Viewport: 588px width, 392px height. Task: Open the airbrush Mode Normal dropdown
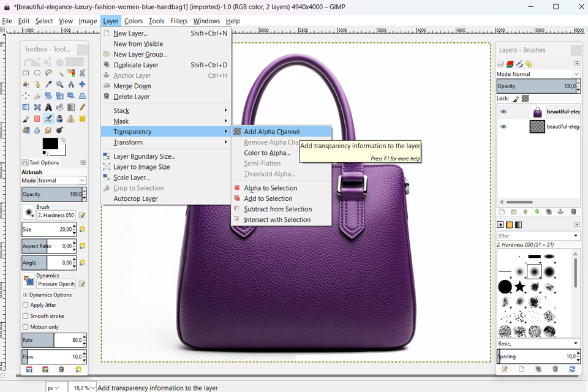[x=62, y=181]
